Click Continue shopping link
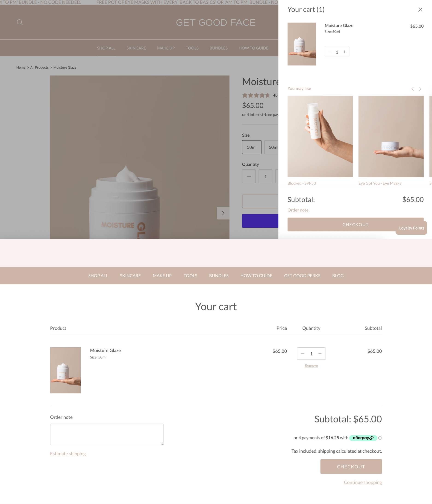Screen dimensions: 432x504 363,482
